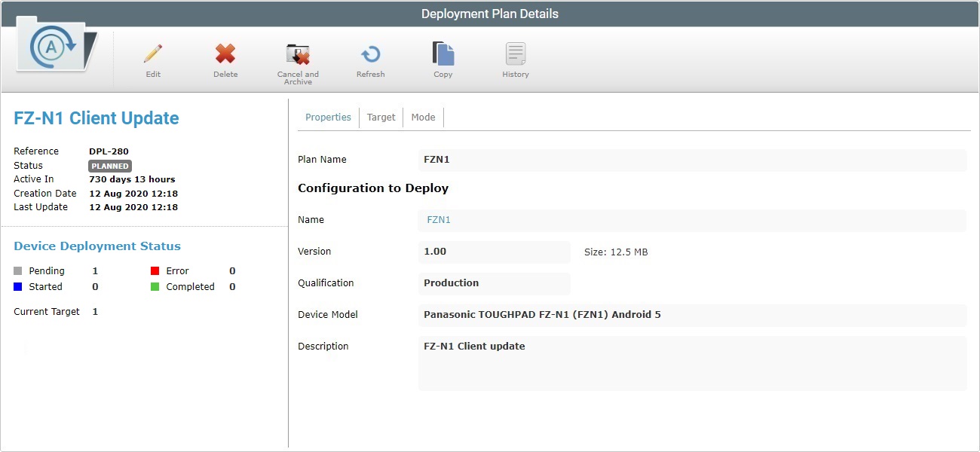Screen dimensions: 980x452
Task: Click the Copy icon
Action: [443, 54]
